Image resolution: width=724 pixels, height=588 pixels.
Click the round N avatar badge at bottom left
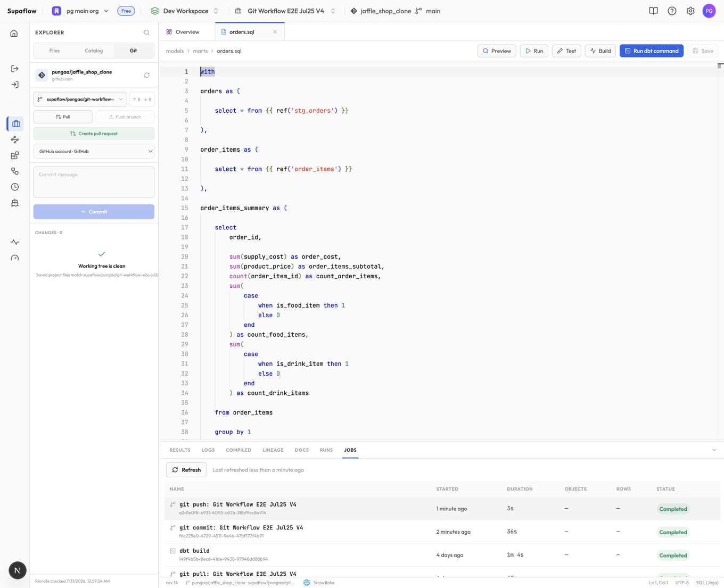pos(18,570)
